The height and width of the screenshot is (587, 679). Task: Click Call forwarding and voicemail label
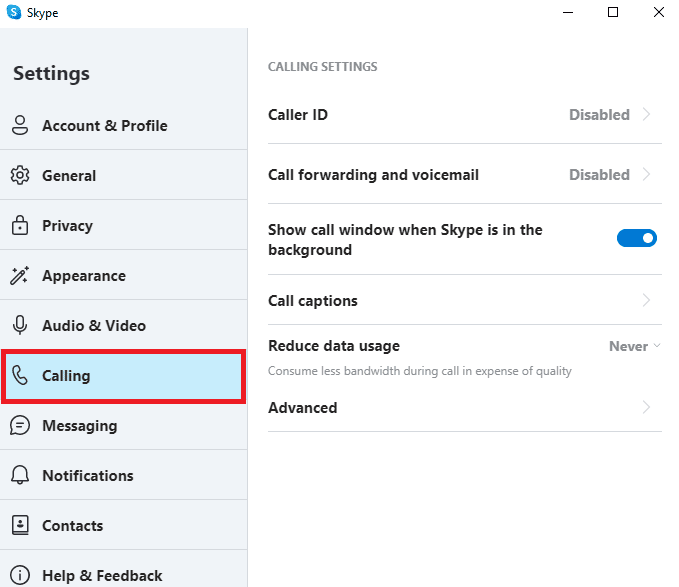[x=373, y=175]
